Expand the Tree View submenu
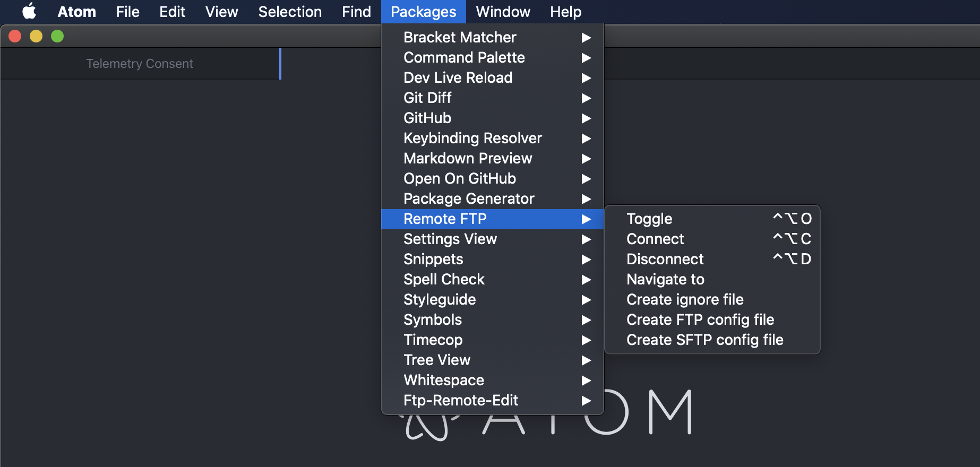Image resolution: width=980 pixels, height=467 pixels. pos(493,360)
